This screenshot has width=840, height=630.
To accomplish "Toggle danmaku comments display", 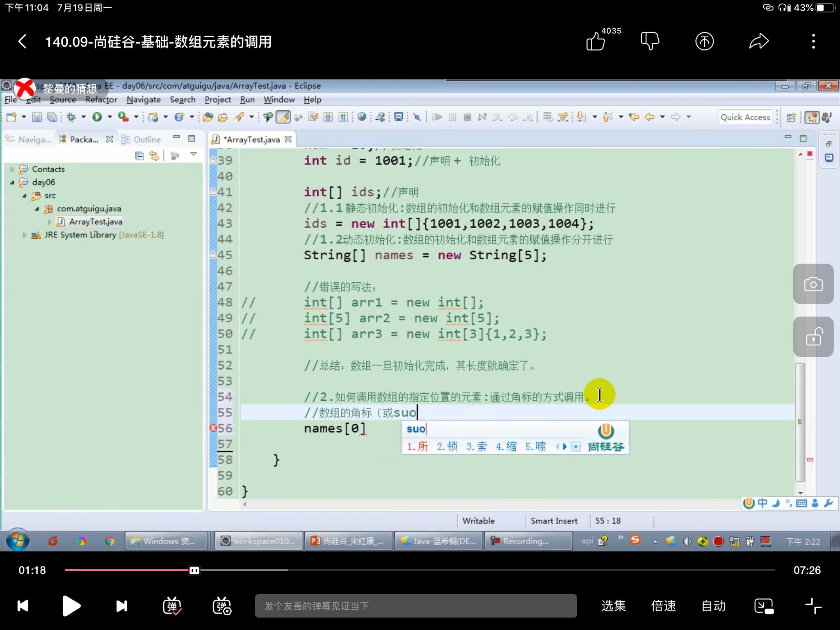I will coord(172,606).
